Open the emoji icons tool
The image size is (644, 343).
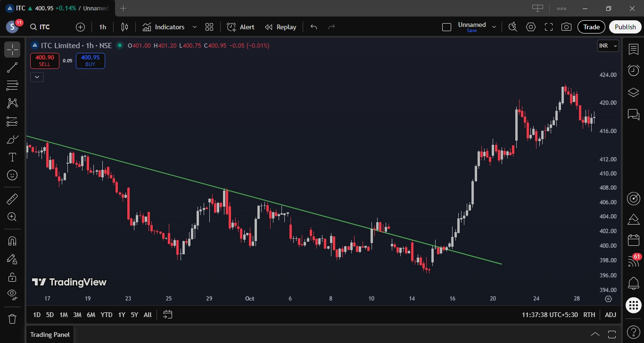12,175
